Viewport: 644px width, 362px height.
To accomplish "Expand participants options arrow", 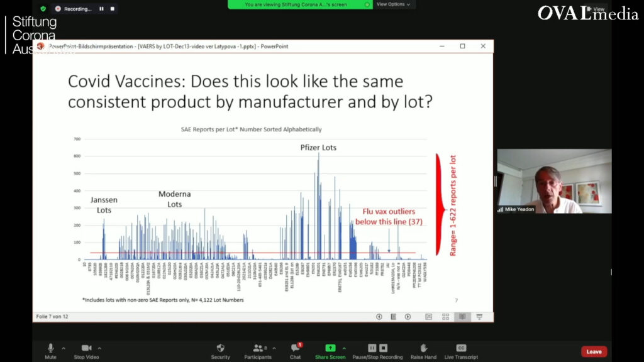I will coord(274,348).
